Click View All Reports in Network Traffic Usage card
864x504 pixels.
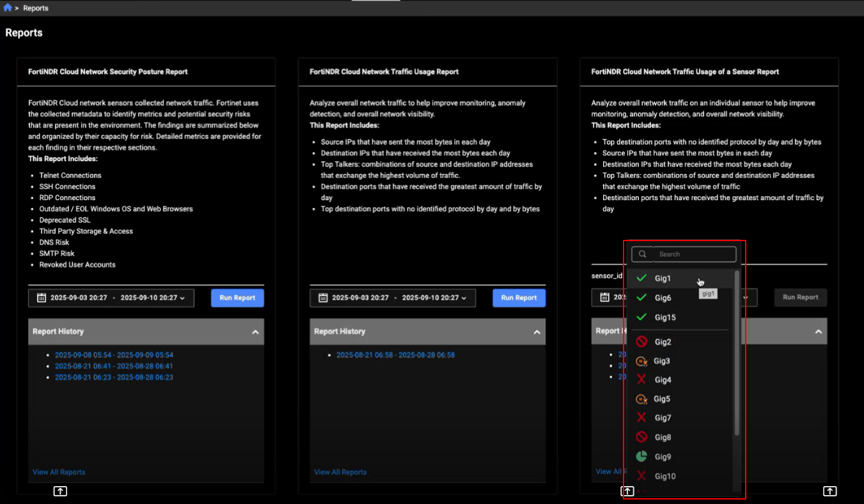(340, 472)
